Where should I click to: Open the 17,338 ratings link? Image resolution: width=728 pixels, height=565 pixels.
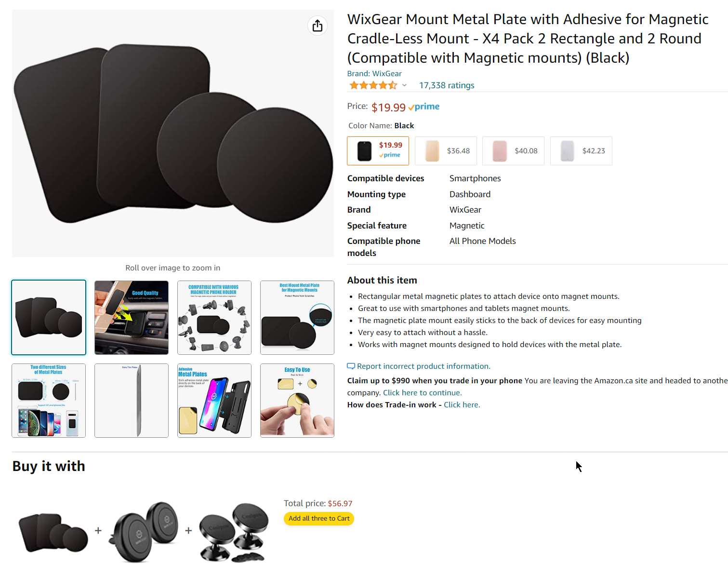coord(447,85)
